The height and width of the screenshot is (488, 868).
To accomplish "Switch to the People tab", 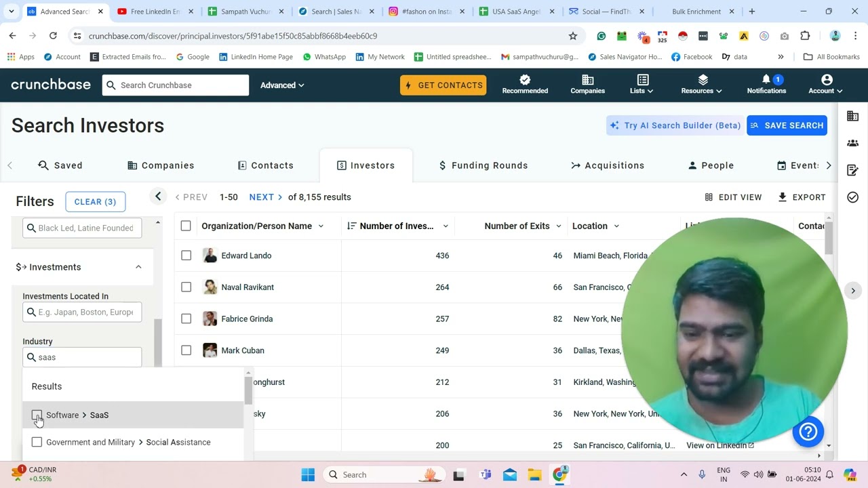I will pos(711,165).
